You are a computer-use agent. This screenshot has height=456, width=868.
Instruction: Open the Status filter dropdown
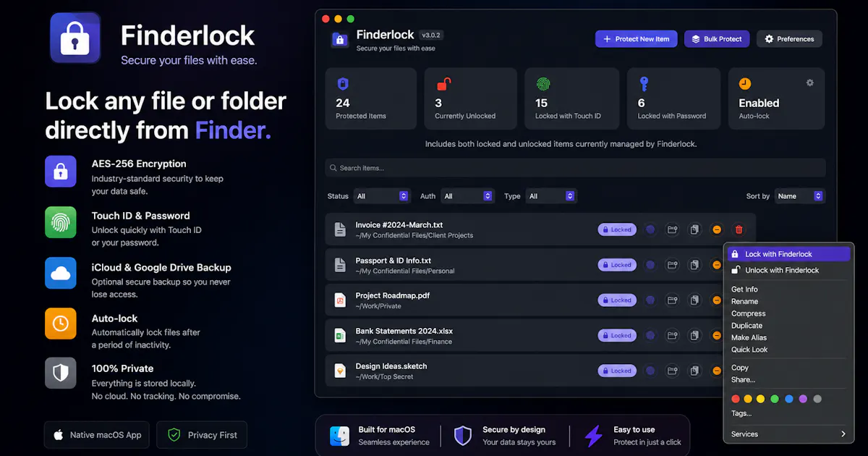click(383, 196)
